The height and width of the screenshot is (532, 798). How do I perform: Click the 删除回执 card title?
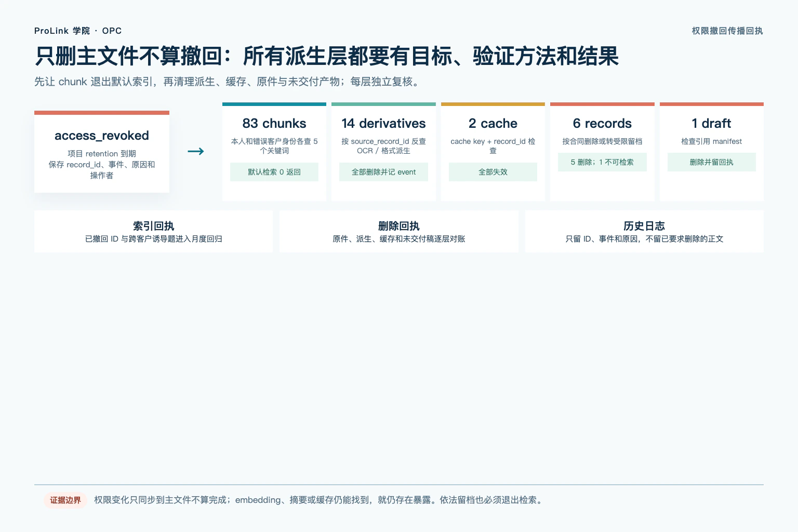[x=399, y=226]
